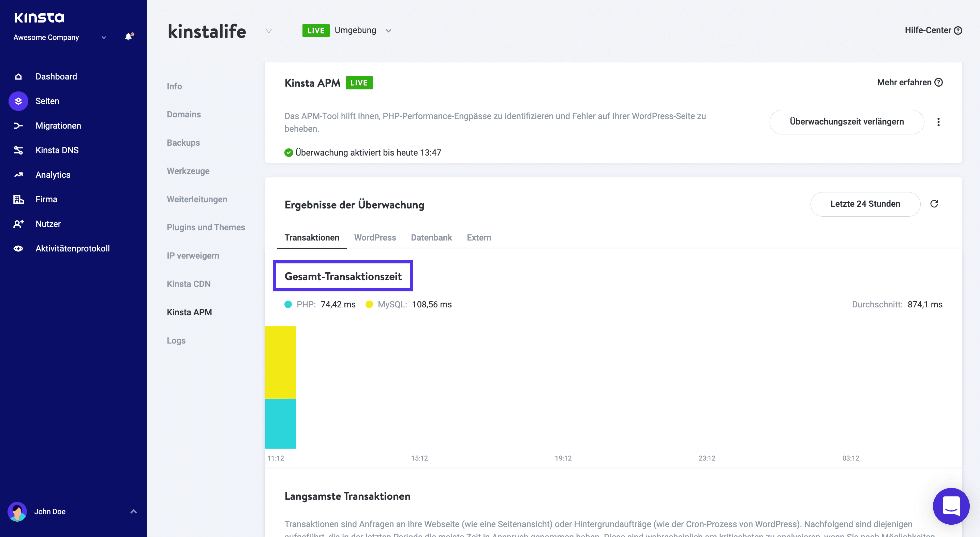
Task: Open the three-dot APM options menu
Action: [938, 122]
